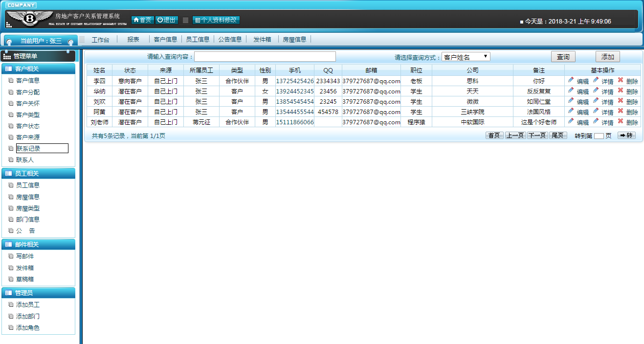Image resolution: width=644 pixels, height=344 pixels.
Task: Click 上一页 previous page button
Action: coord(515,136)
